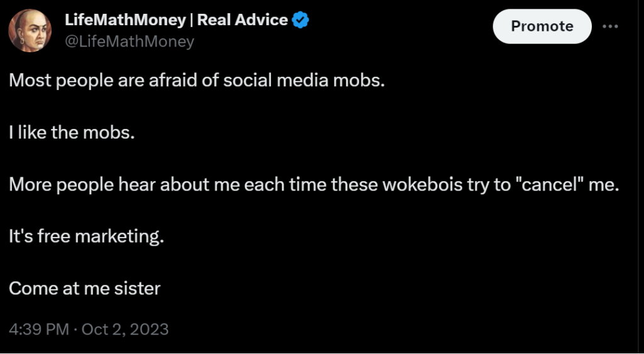Open the three-dot more options menu
The image size is (644, 354).
click(611, 26)
